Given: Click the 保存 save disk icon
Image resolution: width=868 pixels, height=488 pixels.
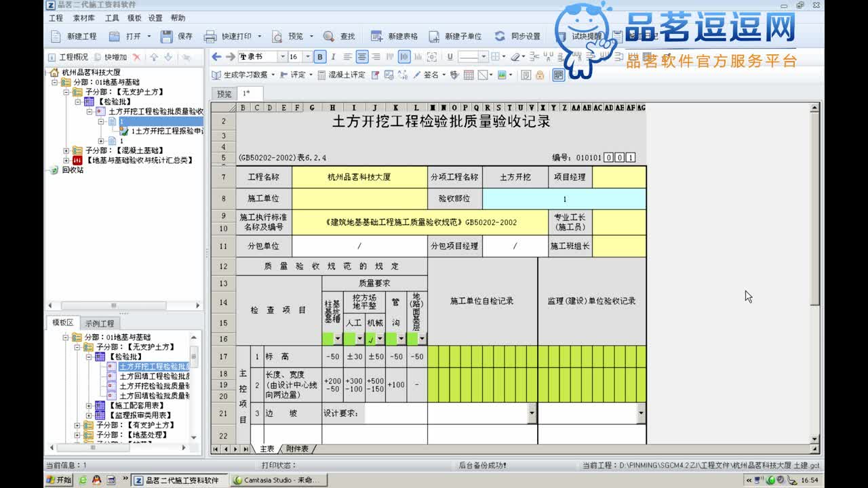Looking at the screenshot, I should [x=166, y=36].
